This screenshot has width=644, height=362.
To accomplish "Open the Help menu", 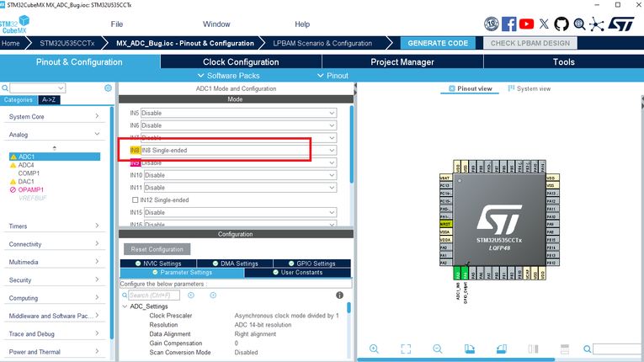I will click(302, 24).
